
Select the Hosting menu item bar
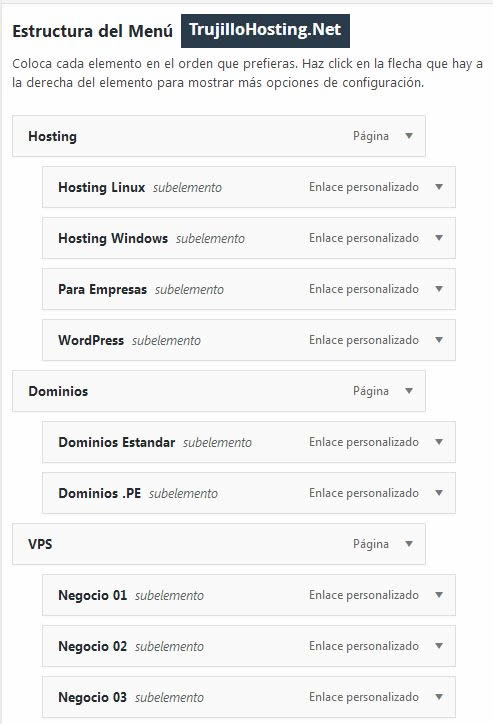(219, 136)
